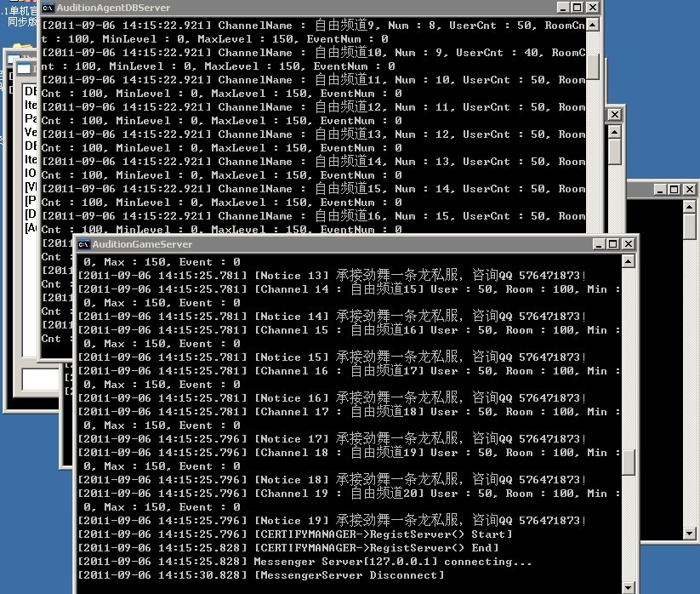Minimize the AuditionGameServer console window

click(x=598, y=244)
